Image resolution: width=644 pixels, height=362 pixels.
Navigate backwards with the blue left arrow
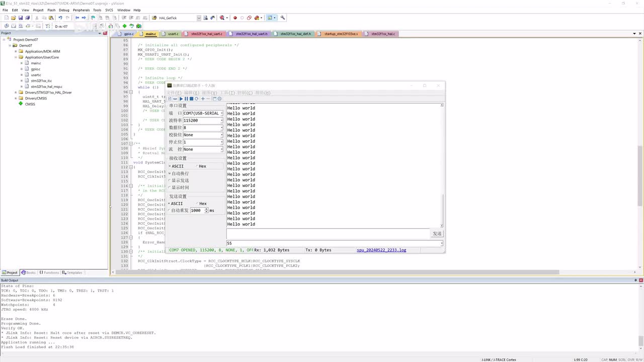77,18
